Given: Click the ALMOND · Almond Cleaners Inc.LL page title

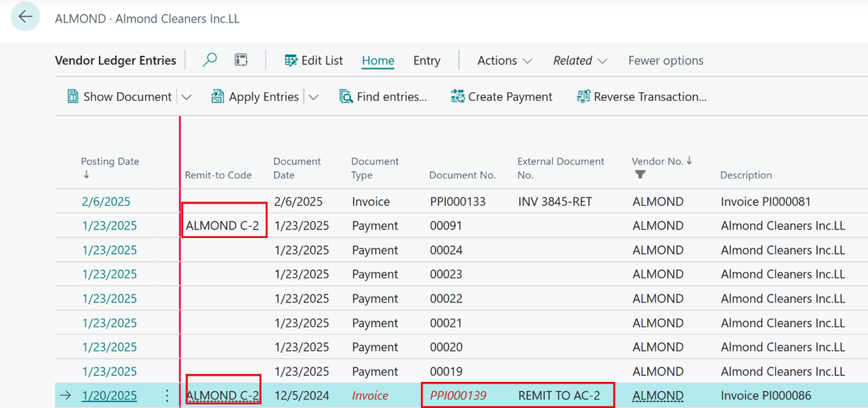Looking at the screenshot, I should (147, 19).
